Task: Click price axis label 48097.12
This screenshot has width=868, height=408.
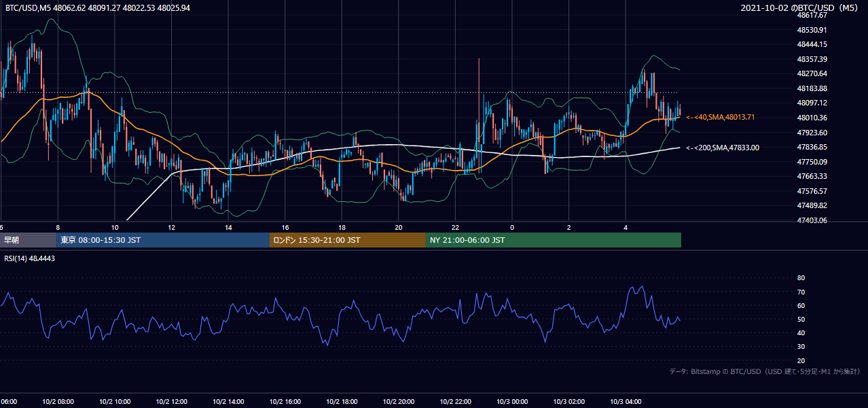Action: coord(812,103)
